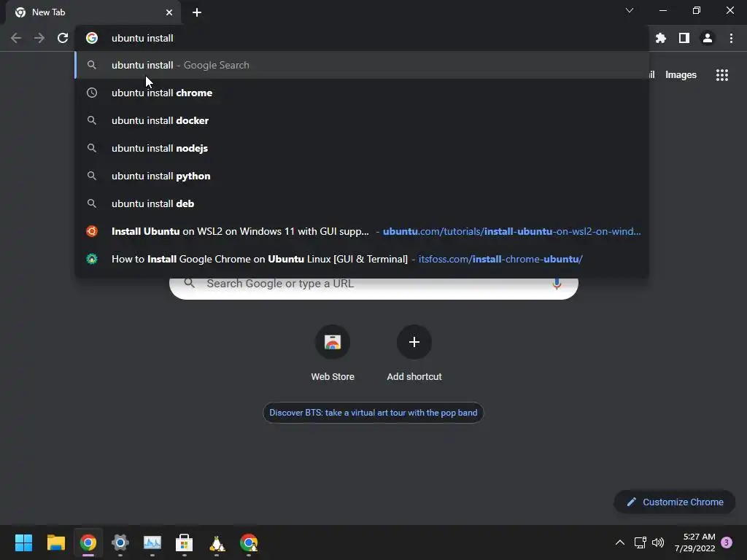Click the Google G icon in address bar

(x=91, y=38)
